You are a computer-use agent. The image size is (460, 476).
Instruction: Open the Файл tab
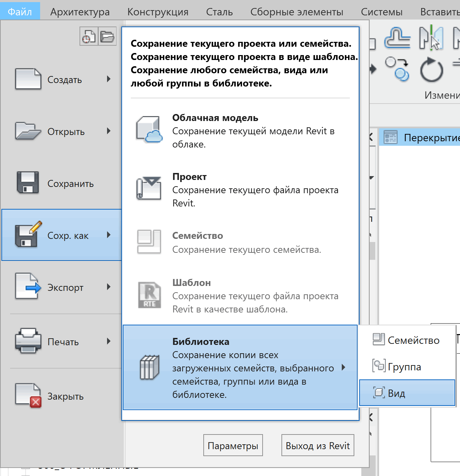point(20,12)
